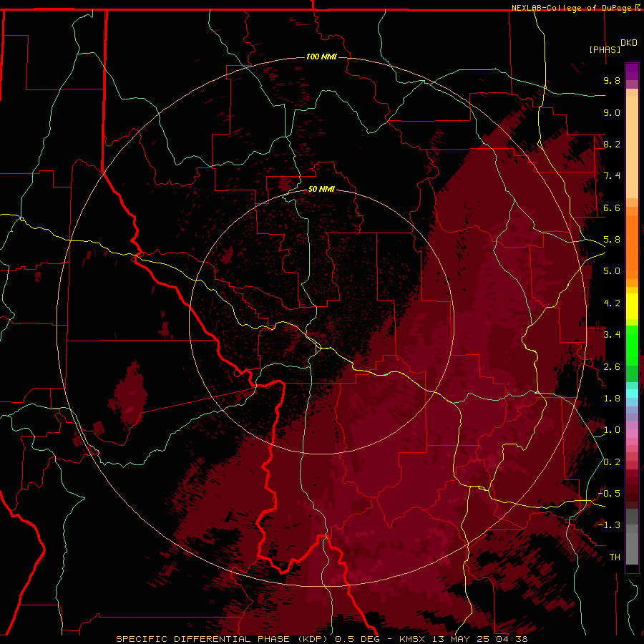Pick the yellow segment of the color bar
The width and height of the screenshot is (644, 644).
(x=632, y=306)
